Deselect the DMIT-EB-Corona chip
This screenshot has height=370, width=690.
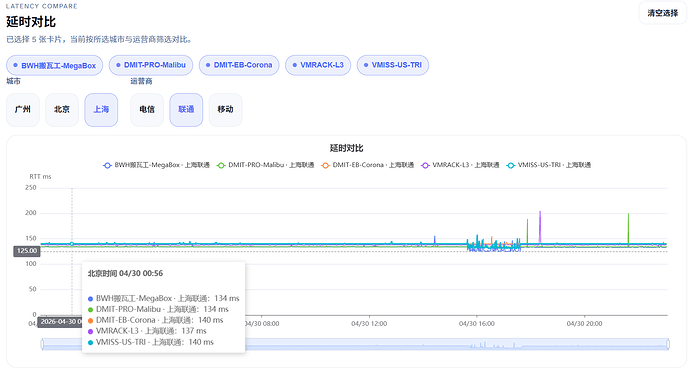tap(239, 65)
